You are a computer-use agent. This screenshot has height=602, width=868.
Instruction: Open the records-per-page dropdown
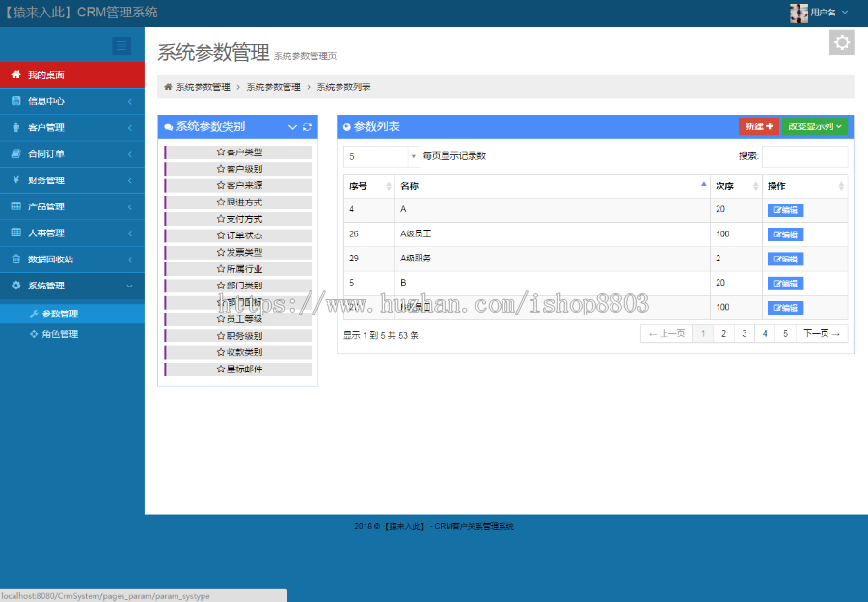pyautogui.click(x=381, y=156)
